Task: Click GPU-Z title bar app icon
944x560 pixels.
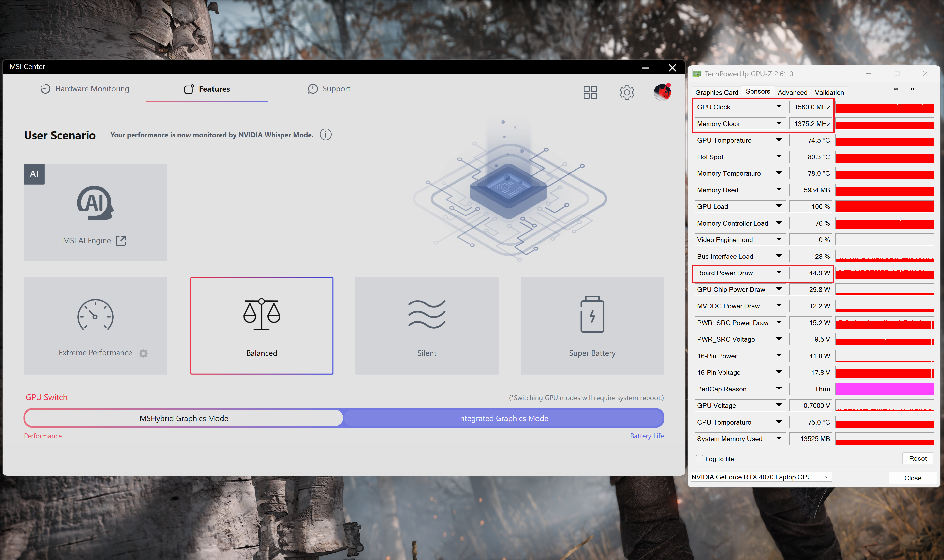Action: click(696, 74)
